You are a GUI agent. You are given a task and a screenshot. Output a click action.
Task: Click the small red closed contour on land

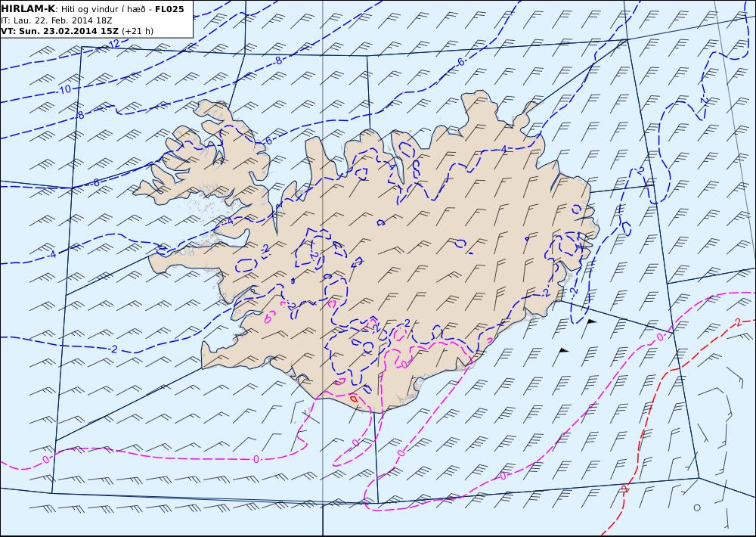pyautogui.click(x=353, y=399)
